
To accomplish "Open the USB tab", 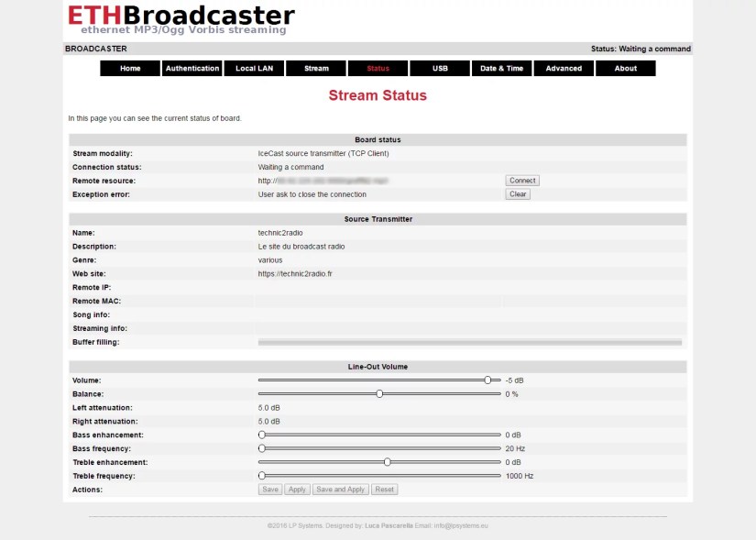I will click(x=440, y=69).
